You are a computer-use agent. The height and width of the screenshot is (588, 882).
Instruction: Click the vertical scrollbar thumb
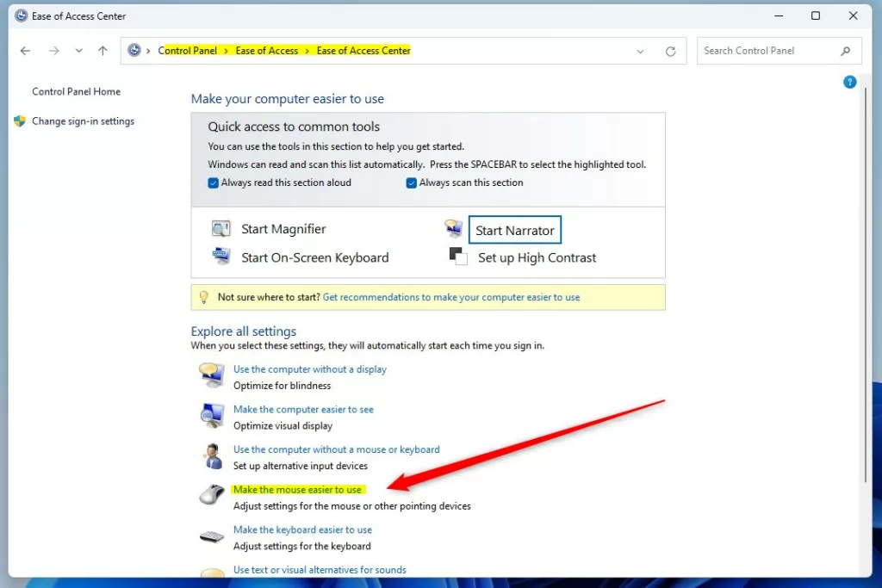[866, 284]
